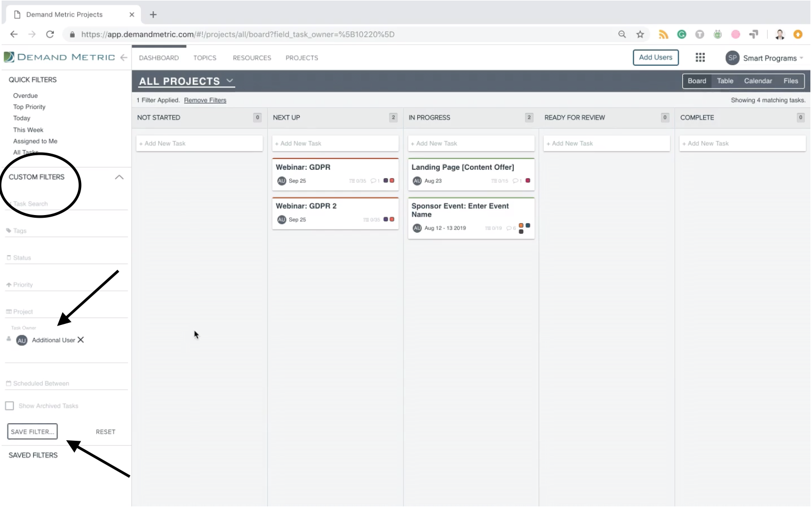812x508 pixels.
Task: Open the Priority filter field
Action: pos(67,285)
